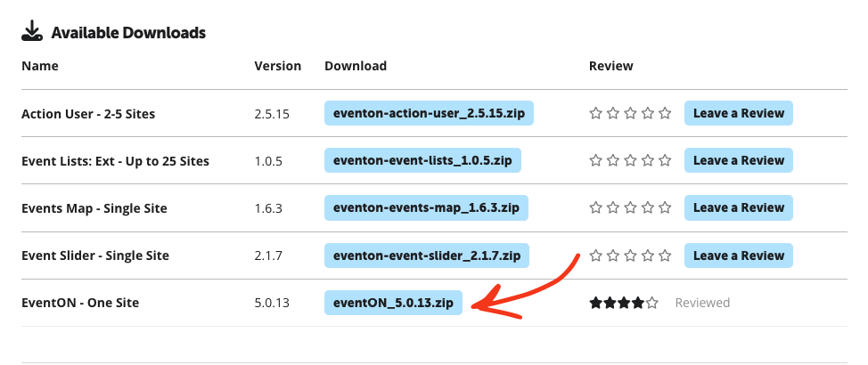Screen dimensions: 868x365
Task: Click the Reviewed label for EventON
Action: click(702, 303)
